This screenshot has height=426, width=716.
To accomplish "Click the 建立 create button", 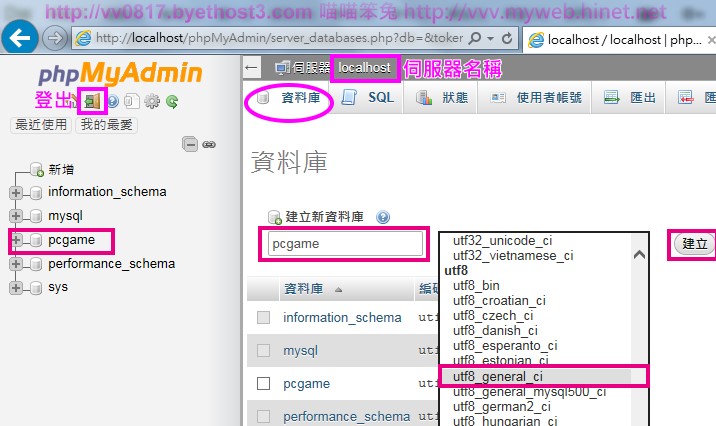I will click(695, 244).
